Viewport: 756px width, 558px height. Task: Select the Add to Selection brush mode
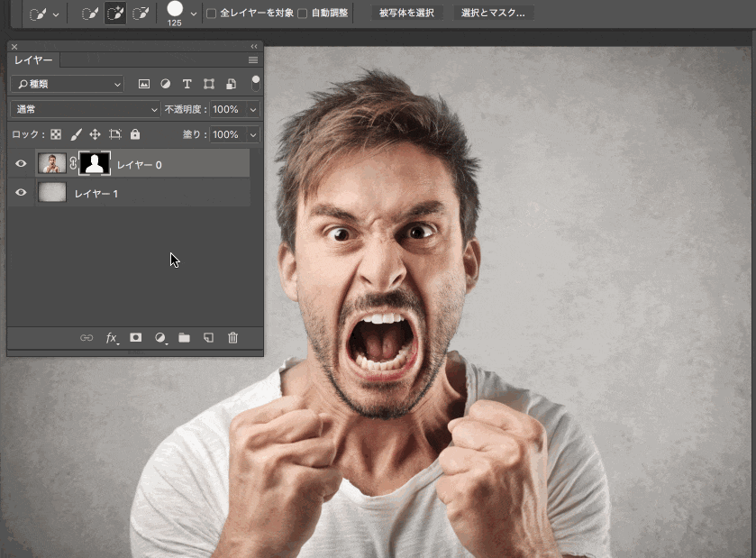point(115,14)
